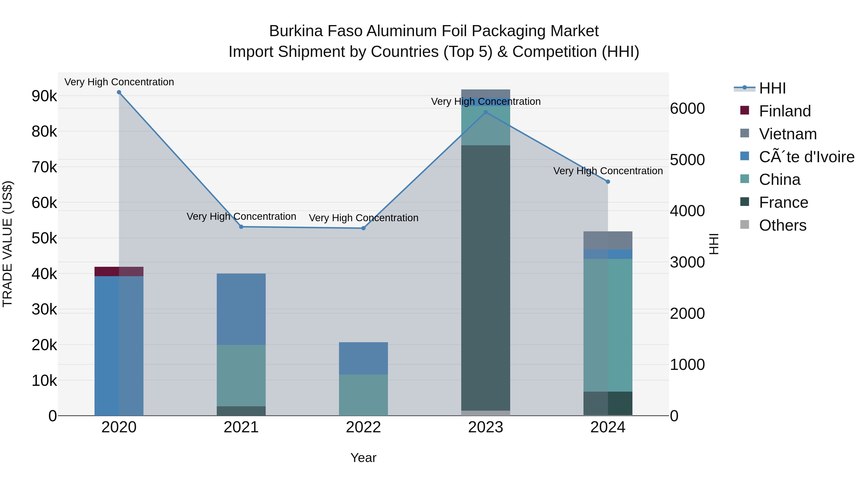Click the subtitle Import Shipment by Countries
The height and width of the screenshot is (488, 868).
click(434, 52)
